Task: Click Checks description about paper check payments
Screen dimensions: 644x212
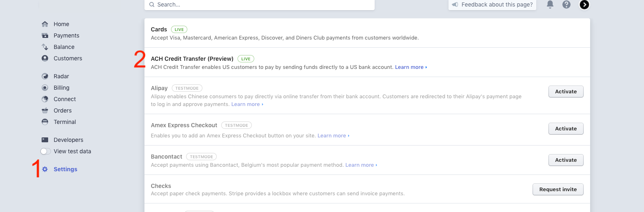Action: click(x=278, y=194)
